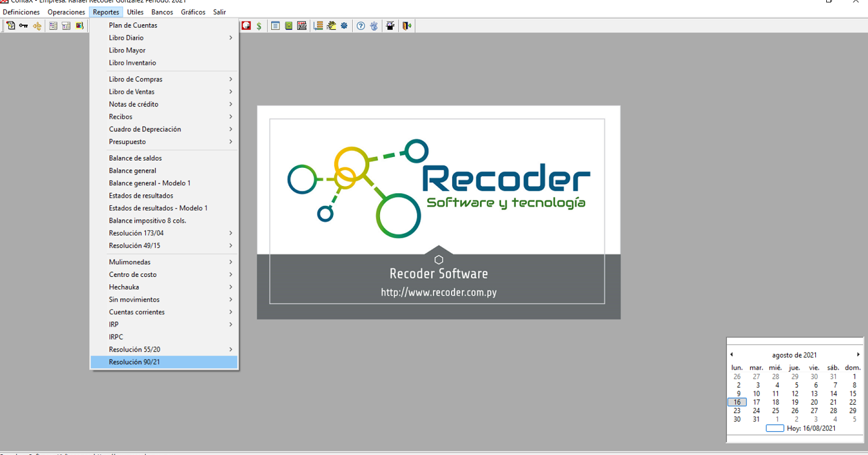Expand the IRP submenu

click(x=164, y=325)
